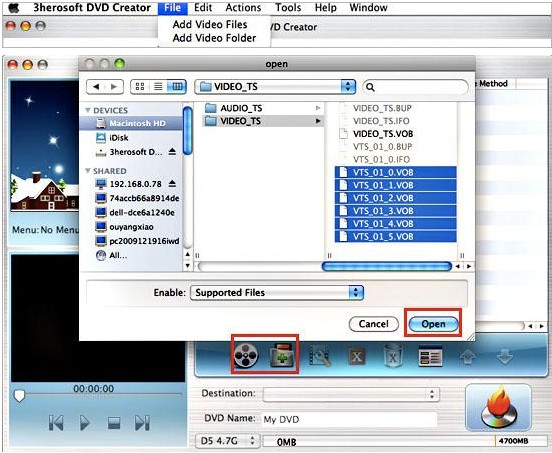The height and width of the screenshot is (453, 552).
Task: Open the VIDEO_TS path dropdown
Action: coord(275,87)
